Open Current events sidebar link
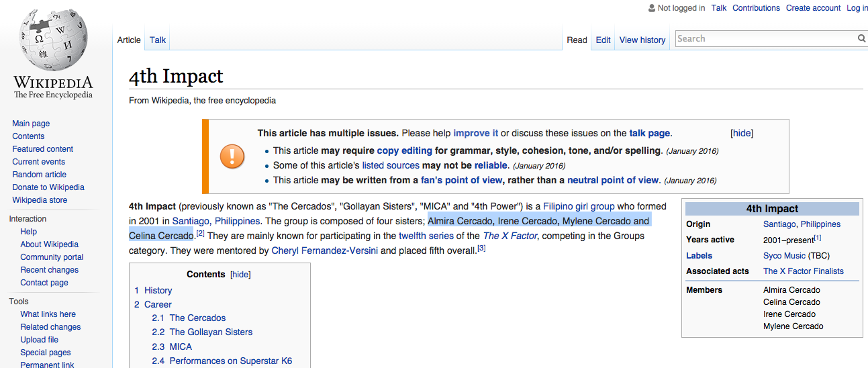Viewport: 868px width, 368px height. click(x=39, y=162)
